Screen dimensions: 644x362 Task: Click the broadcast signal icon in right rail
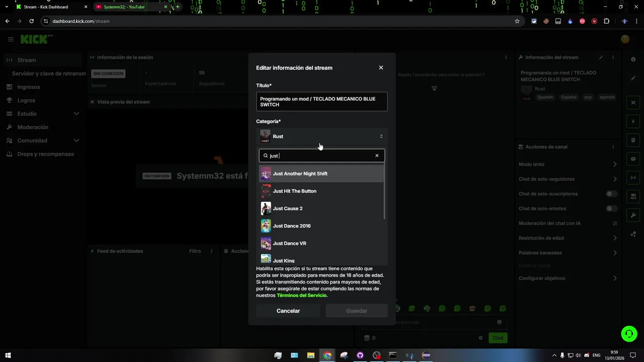coord(633,177)
